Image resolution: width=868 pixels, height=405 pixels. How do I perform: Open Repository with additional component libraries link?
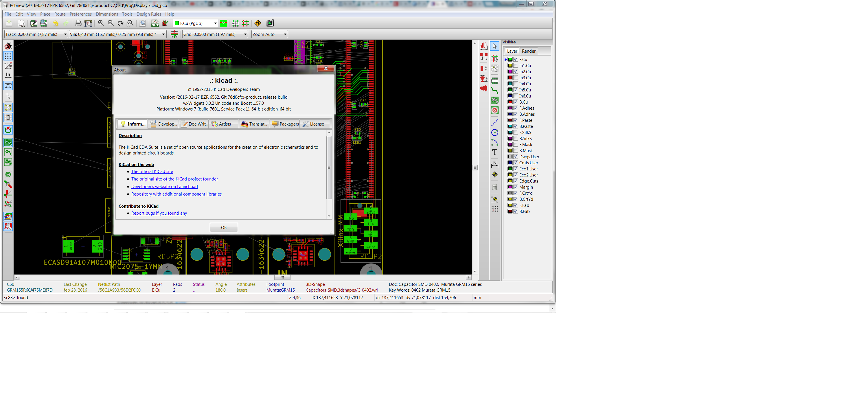point(176,194)
